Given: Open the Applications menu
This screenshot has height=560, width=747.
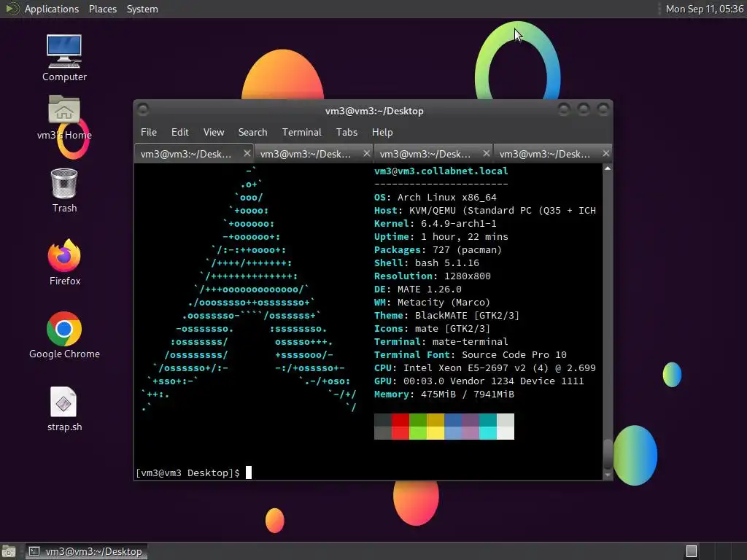Looking at the screenshot, I should (52, 9).
